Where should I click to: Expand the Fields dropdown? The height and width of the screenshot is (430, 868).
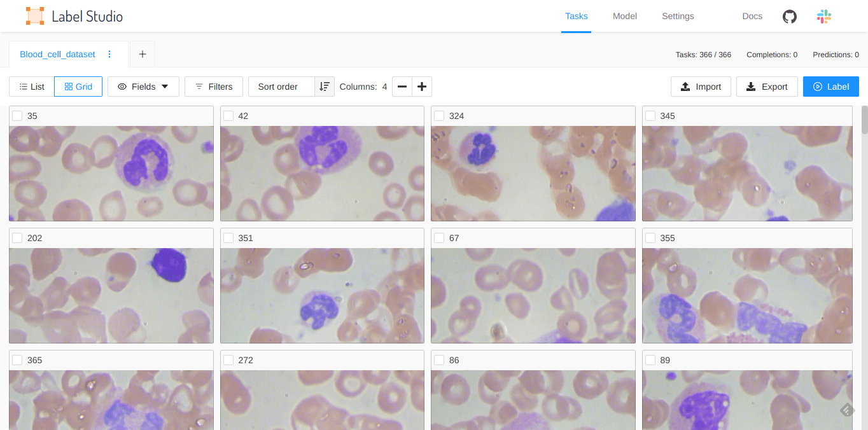coord(143,87)
